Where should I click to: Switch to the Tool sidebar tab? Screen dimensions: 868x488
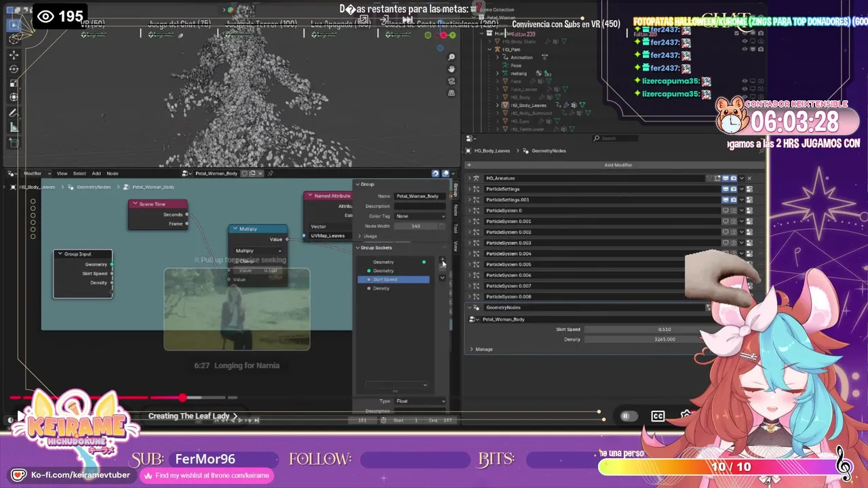(x=456, y=228)
